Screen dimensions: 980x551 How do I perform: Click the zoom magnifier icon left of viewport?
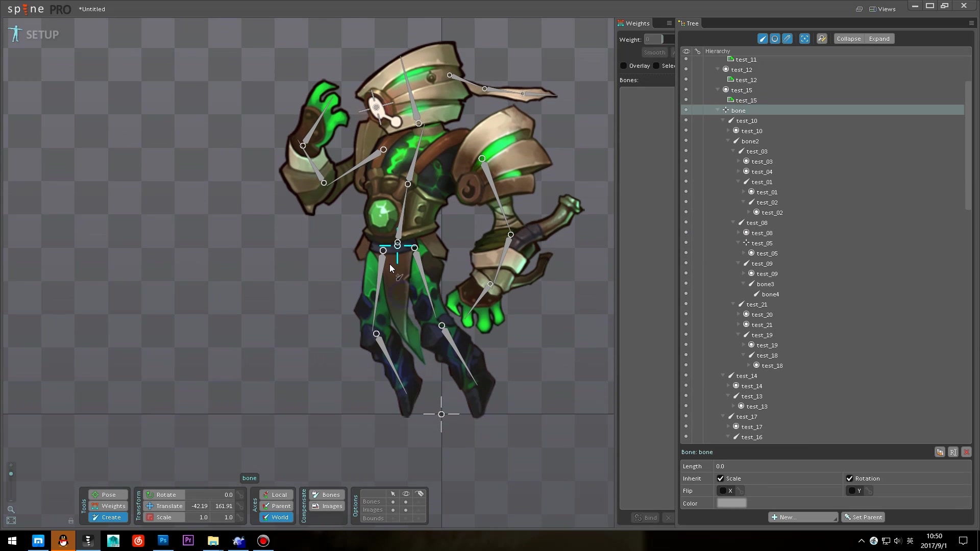pos(11,509)
